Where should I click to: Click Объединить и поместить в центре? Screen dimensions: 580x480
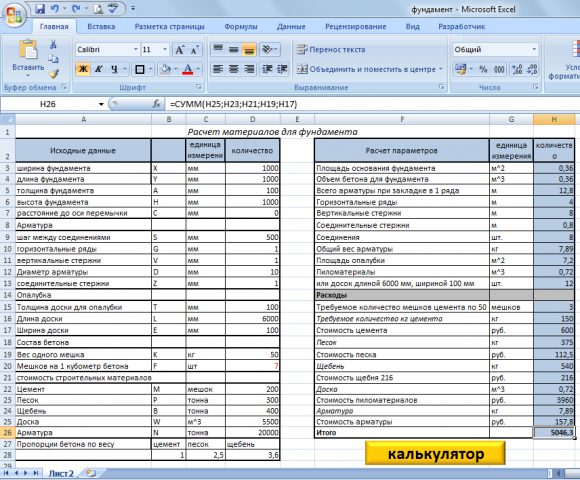pyautogui.click(x=370, y=69)
